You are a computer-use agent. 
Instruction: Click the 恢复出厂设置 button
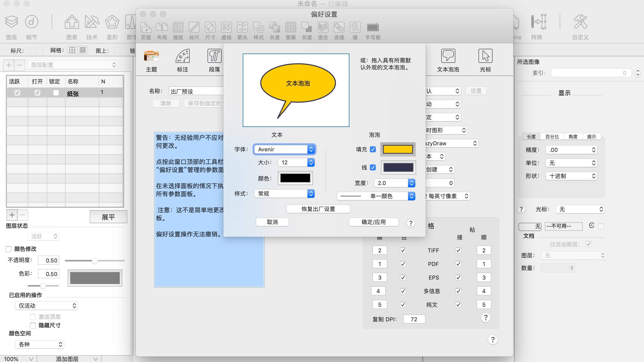point(318,209)
